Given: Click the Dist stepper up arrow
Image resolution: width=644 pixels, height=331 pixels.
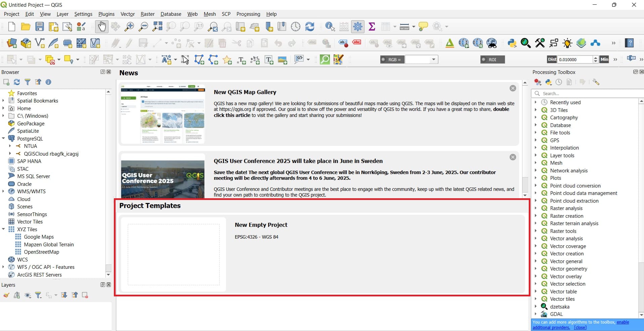Looking at the screenshot, I should pos(596,58).
